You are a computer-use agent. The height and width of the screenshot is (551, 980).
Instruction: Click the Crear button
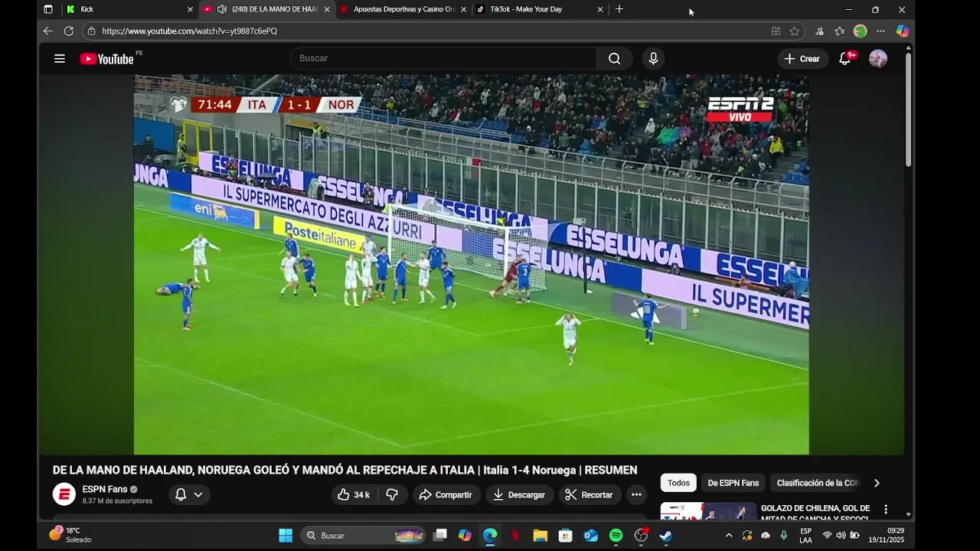click(802, 59)
